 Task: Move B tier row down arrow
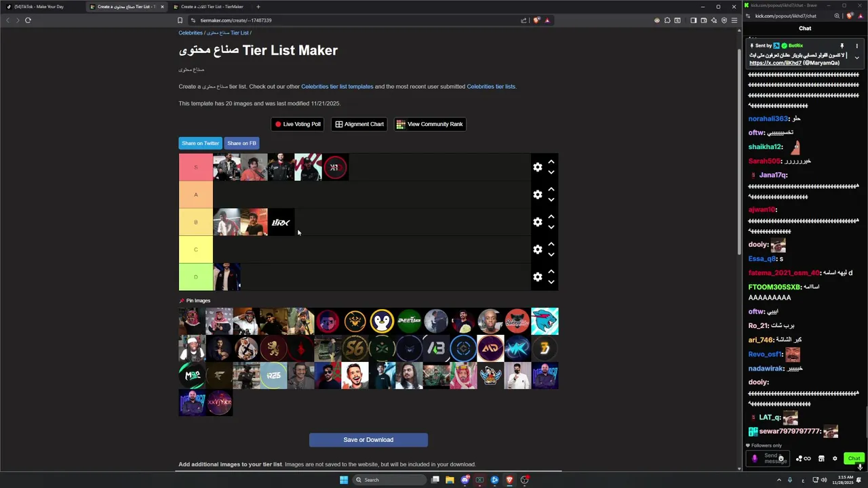(x=551, y=228)
